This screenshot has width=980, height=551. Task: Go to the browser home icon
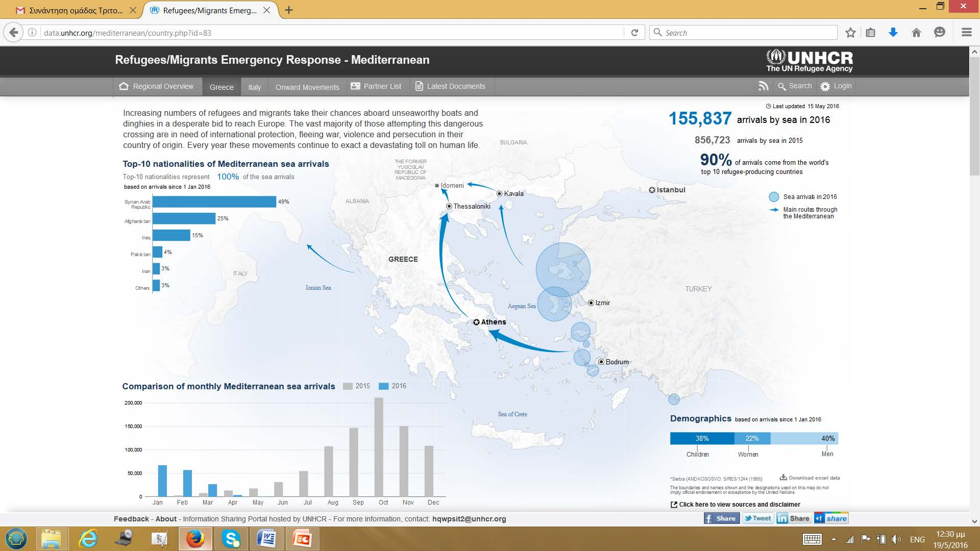point(916,33)
